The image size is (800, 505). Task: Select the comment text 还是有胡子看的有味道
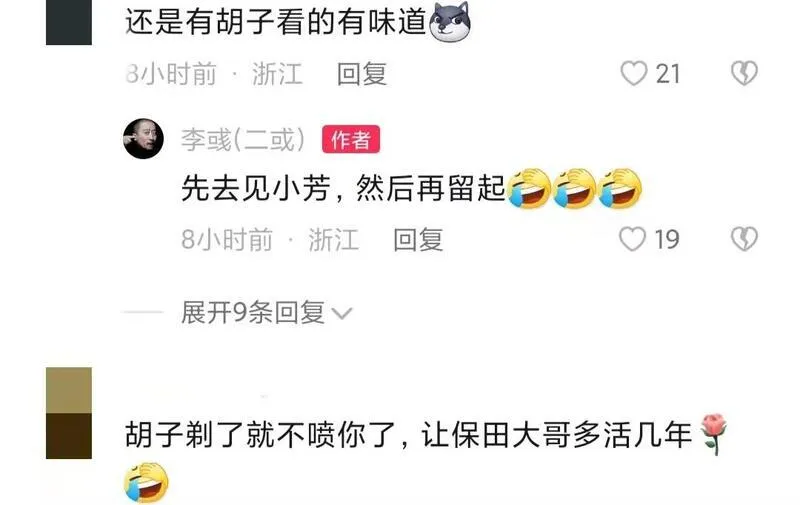coord(276,22)
